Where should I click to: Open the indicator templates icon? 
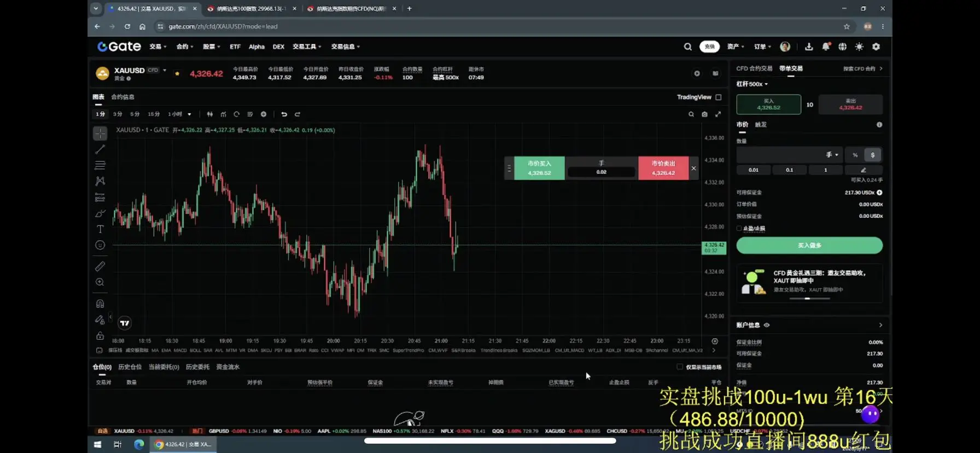point(250,114)
